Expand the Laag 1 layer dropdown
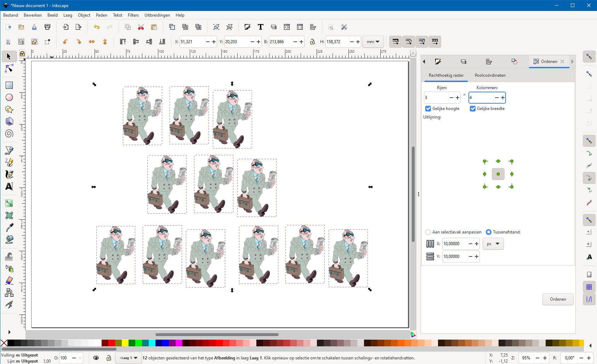The width and height of the screenshot is (597, 364). pyautogui.click(x=128, y=358)
